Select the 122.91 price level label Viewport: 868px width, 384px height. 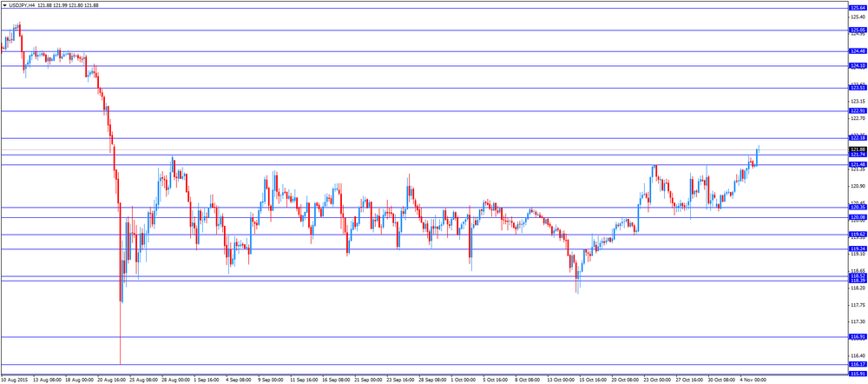pyautogui.click(x=858, y=111)
